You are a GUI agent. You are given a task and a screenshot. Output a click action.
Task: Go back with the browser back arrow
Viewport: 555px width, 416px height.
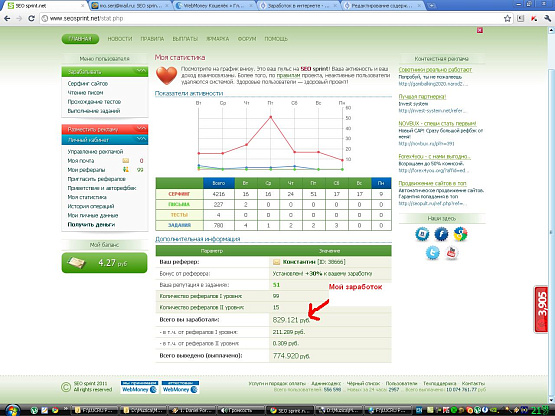[7, 18]
